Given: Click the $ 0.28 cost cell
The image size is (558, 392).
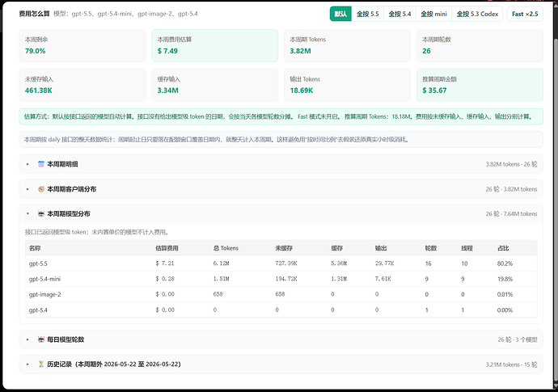Looking at the screenshot, I should click(165, 279).
